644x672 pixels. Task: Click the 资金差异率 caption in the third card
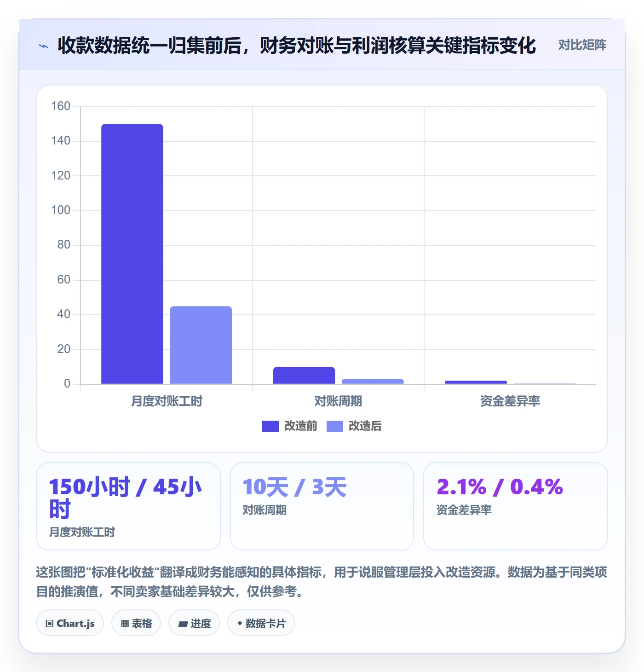464,510
